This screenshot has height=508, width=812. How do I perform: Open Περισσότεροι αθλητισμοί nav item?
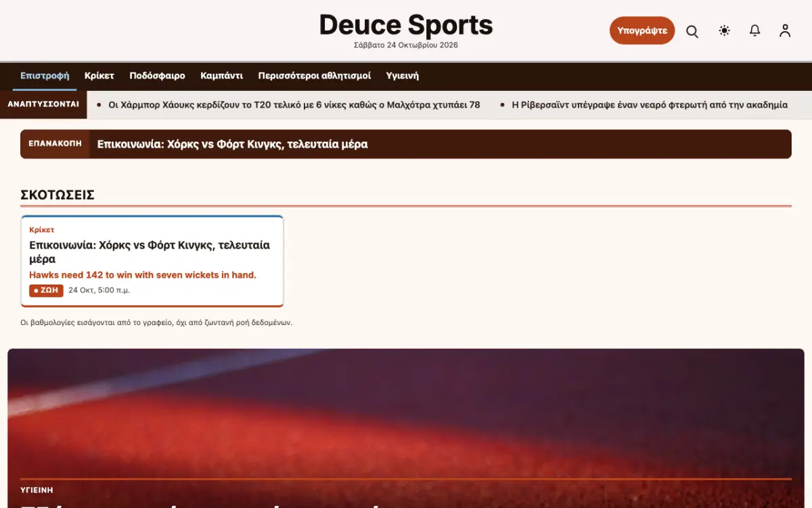click(x=315, y=76)
